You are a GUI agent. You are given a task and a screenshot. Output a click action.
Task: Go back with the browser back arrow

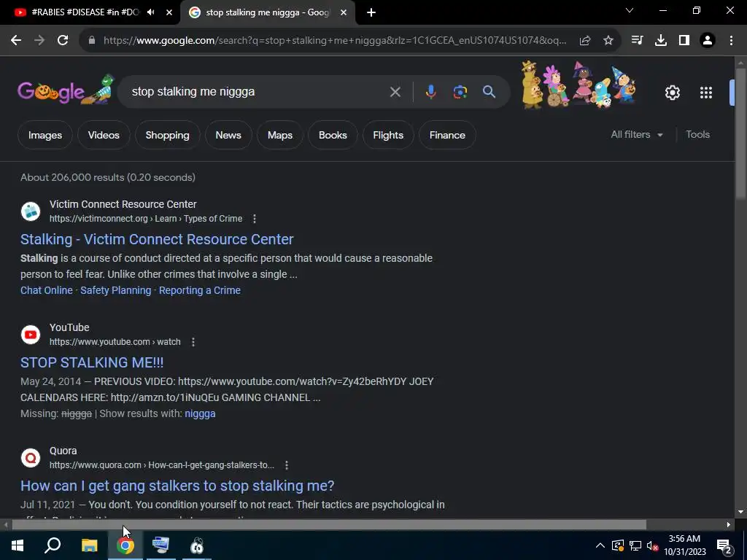click(16, 41)
